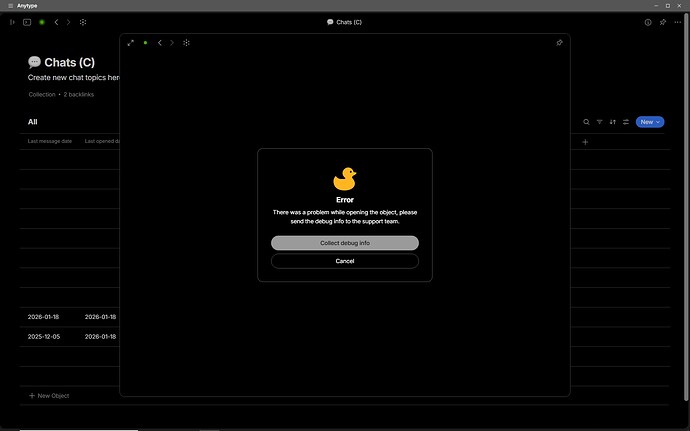
Task: Toggle the sidebar in main toolbar
Action: click(12, 22)
